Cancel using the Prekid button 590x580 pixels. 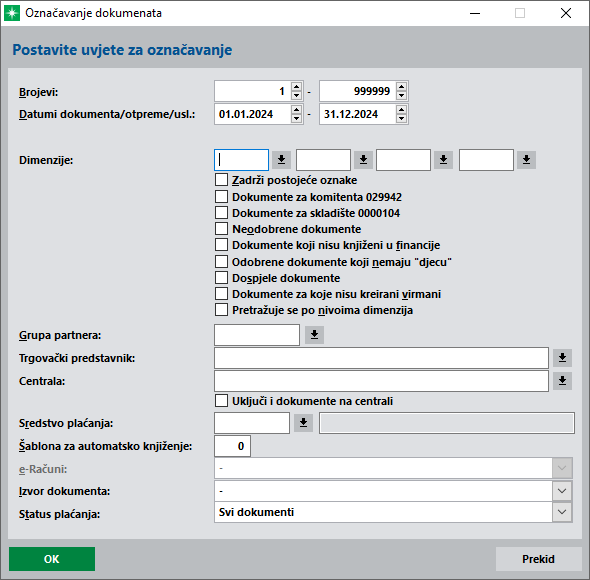538,559
